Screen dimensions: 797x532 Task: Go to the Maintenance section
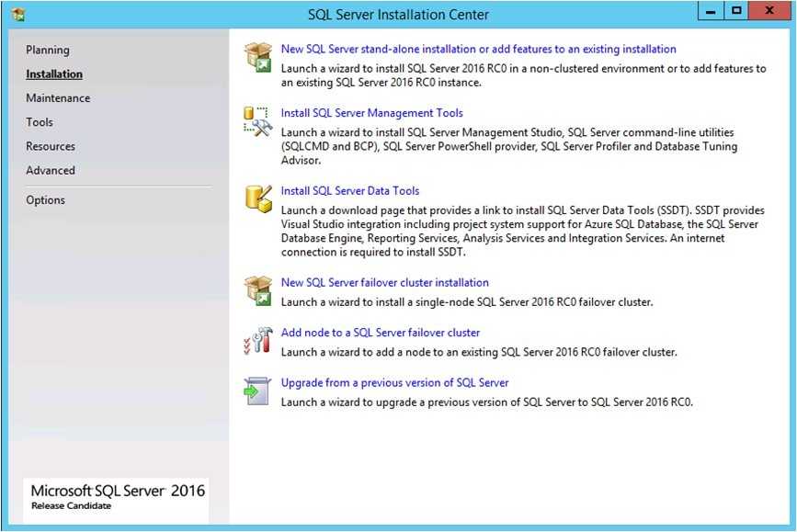pyautogui.click(x=58, y=98)
